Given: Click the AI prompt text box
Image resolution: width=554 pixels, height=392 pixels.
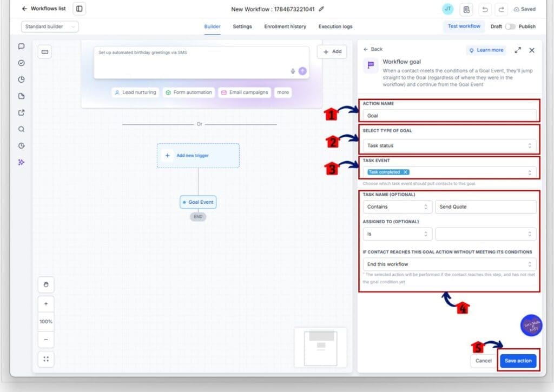Looking at the screenshot, I should coord(201,63).
